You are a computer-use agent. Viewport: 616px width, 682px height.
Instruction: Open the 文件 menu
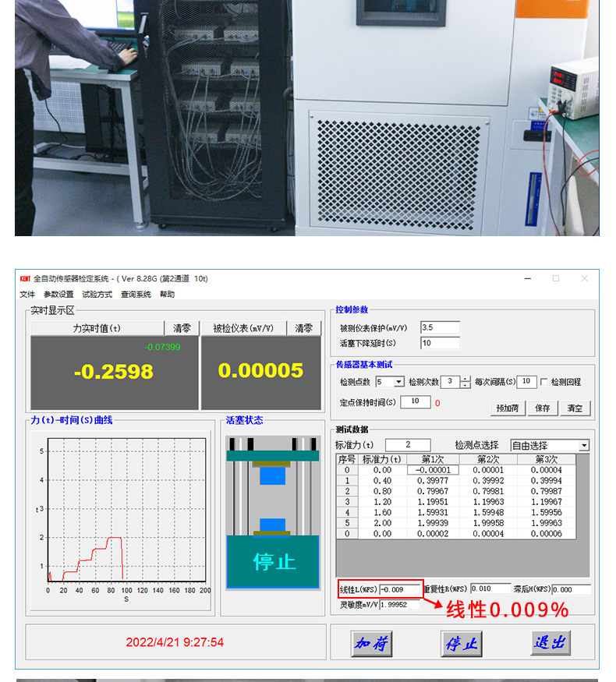(x=27, y=295)
